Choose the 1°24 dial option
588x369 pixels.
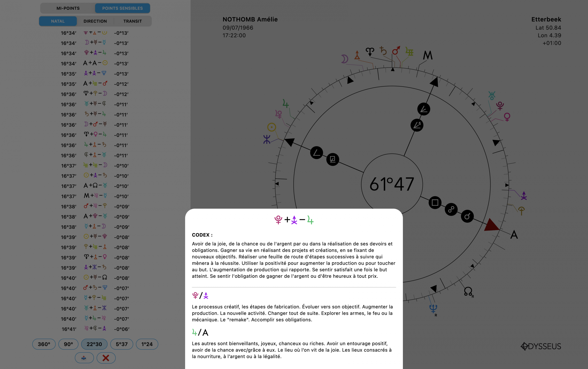pyautogui.click(x=147, y=344)
